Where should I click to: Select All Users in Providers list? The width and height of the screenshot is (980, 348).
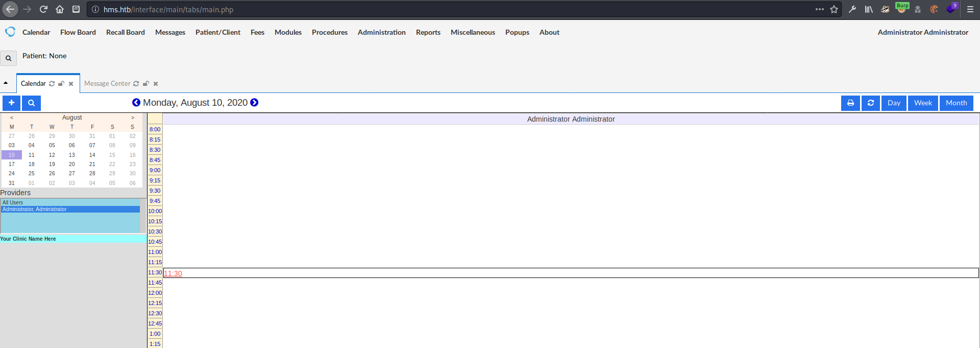tap(13, 202)
